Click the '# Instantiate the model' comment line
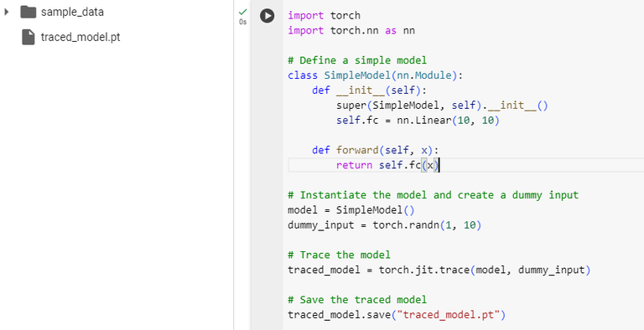This screenshot has width=644, height=330. click(434, 195)
